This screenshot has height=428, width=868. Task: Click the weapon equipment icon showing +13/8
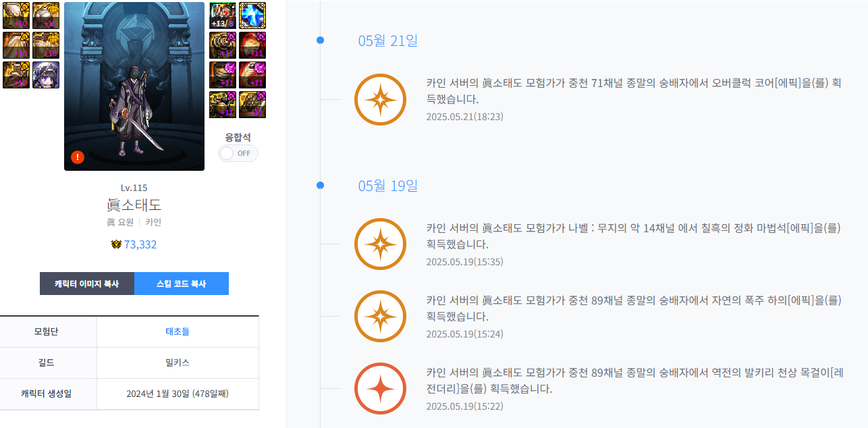pyautogui.click(x=223, y=16)
